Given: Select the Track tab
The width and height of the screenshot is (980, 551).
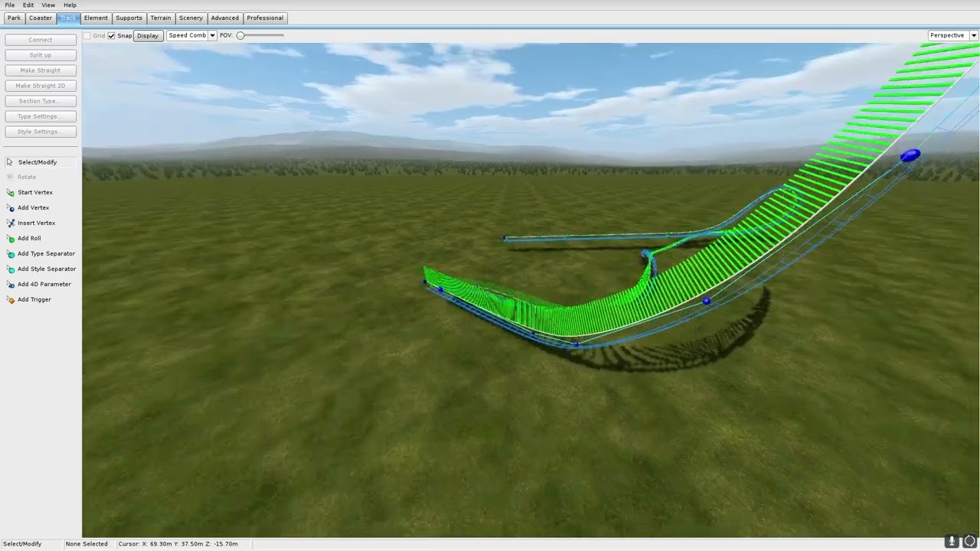Looking at the screenshot, I should pos(68,18).
